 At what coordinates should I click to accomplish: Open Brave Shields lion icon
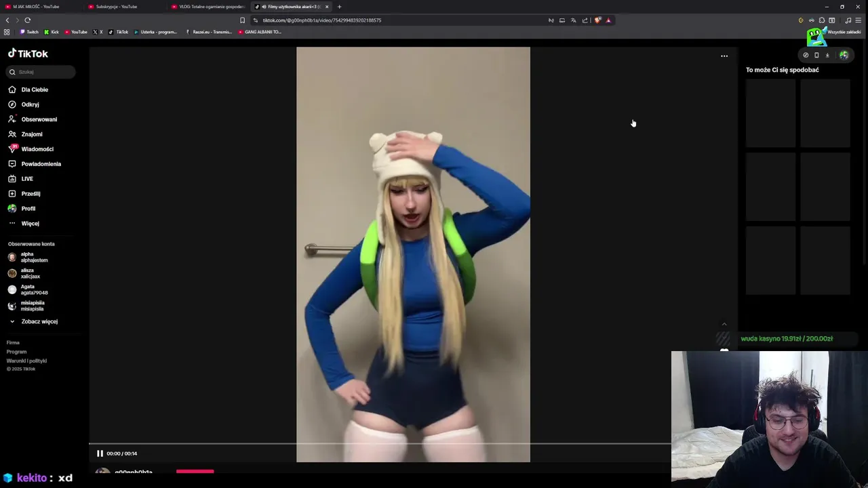pos(597,20)
